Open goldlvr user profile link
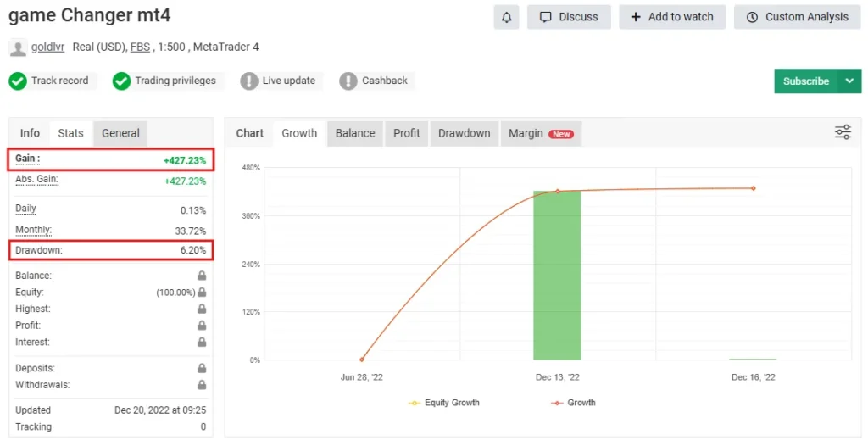Viewport: 868px width, 446px height. [x=47, y=47]
